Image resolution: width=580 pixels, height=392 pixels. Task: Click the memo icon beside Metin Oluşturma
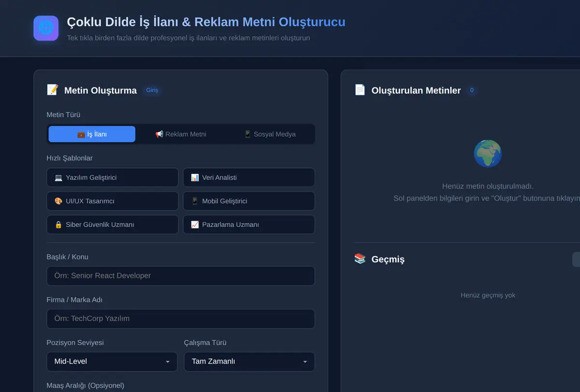(52, 90)
